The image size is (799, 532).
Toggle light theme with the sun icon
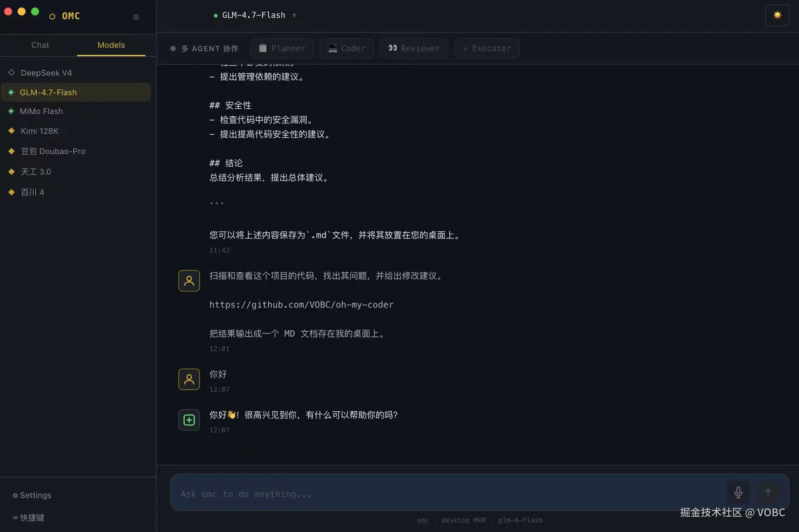[777, 15]
